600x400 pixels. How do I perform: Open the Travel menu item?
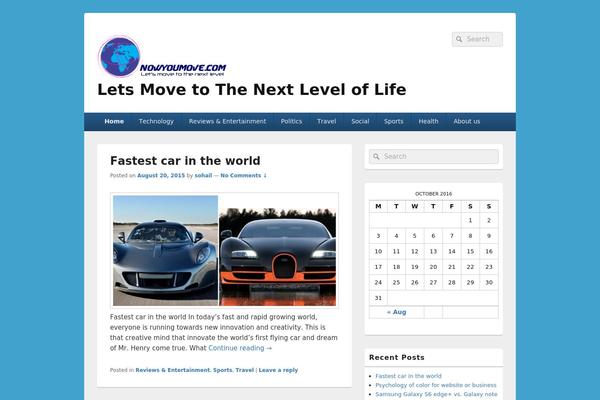coord(326,121)
